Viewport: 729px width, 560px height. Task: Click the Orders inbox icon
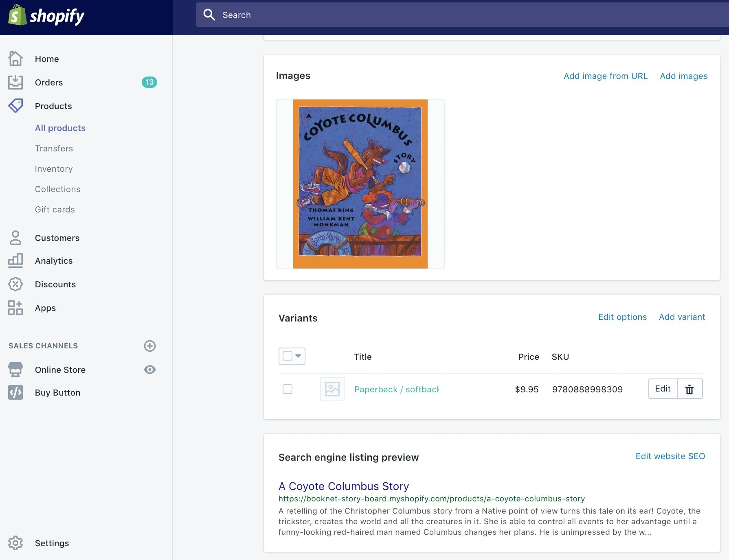coord(15,82)
